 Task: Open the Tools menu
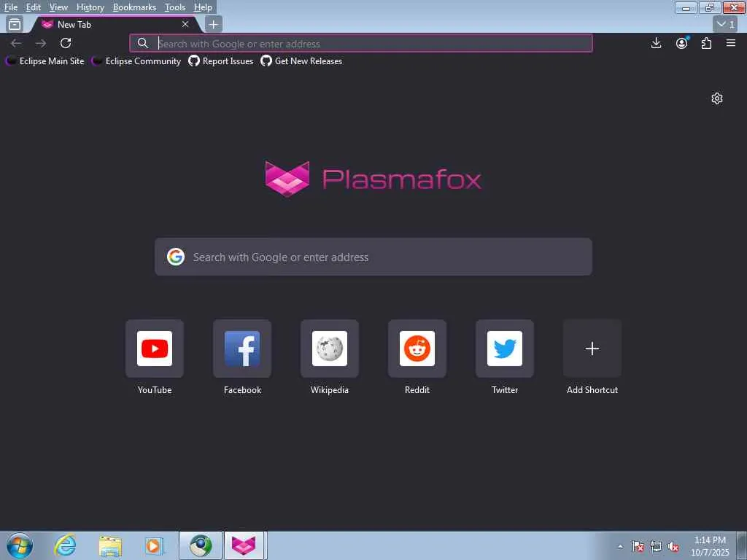click(x=175, y=7)
